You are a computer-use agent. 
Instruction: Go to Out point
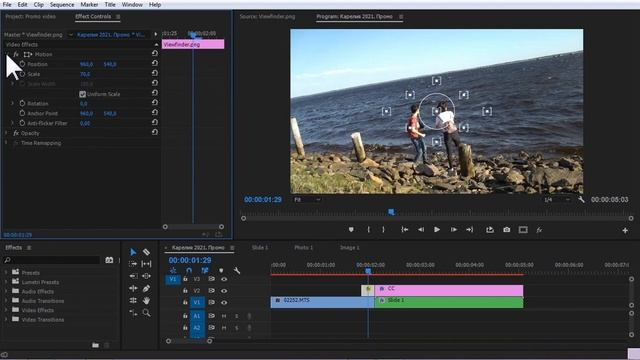coord(470,230)
